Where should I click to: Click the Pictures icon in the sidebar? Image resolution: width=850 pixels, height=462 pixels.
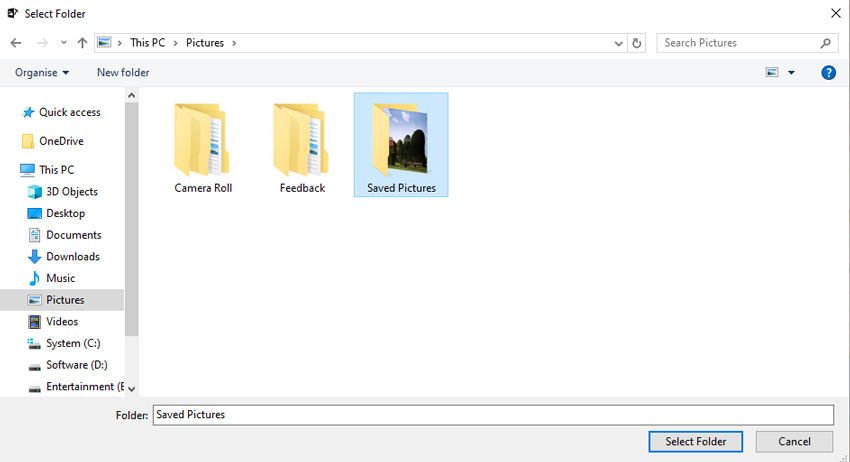tap(34, 300)
